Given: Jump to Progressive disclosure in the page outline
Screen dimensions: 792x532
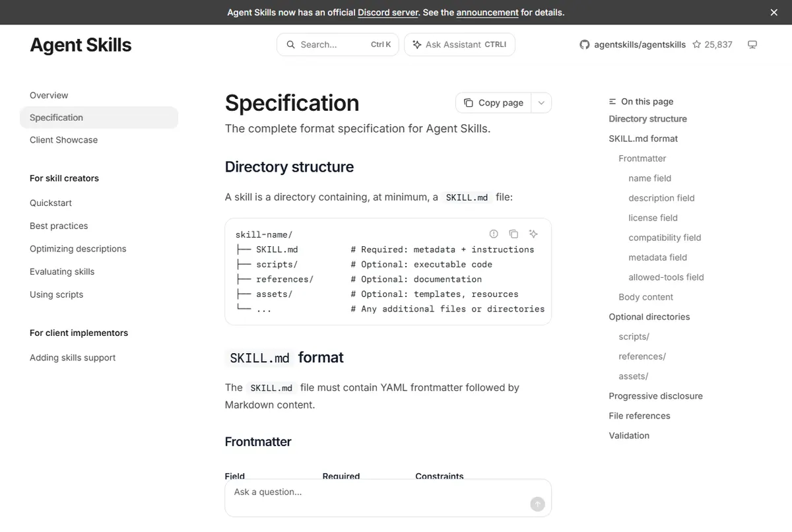Looking at the screenshot, I should pyautogui.click(x=655, y=396).
